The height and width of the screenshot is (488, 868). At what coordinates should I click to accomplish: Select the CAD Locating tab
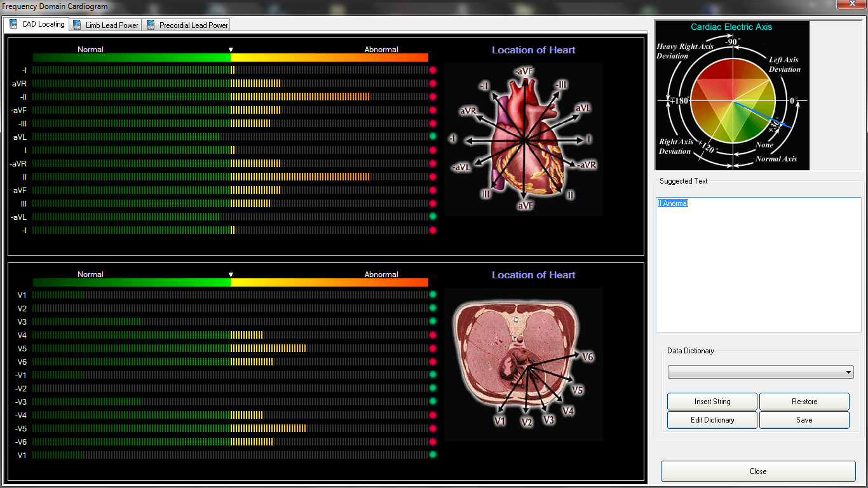37,24
